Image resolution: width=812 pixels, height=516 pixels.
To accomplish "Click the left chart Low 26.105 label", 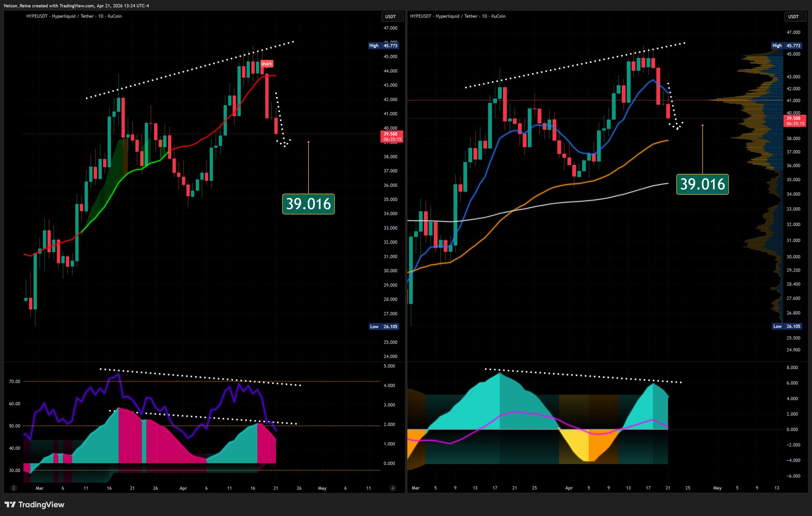I will click(x=383, y=327).
